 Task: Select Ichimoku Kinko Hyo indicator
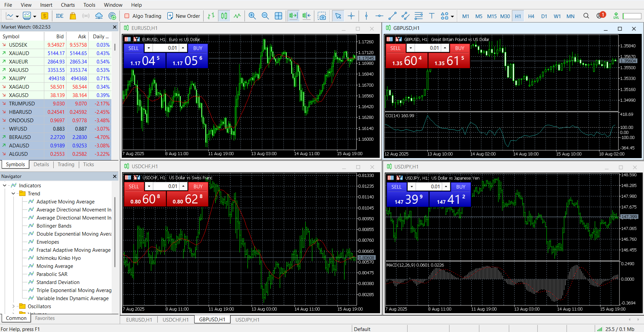[58, 258]
